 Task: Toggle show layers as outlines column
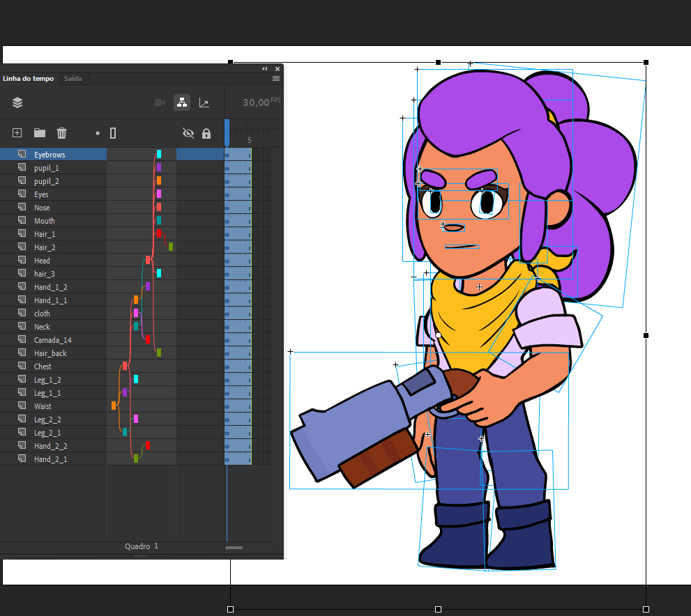tap(113, 133)
